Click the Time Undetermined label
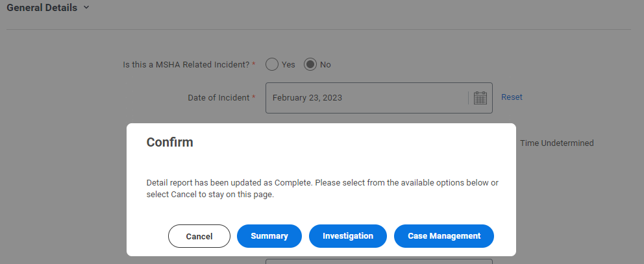Image resolution: width=644 pixels, height=264 pixels. coord(557,143)
